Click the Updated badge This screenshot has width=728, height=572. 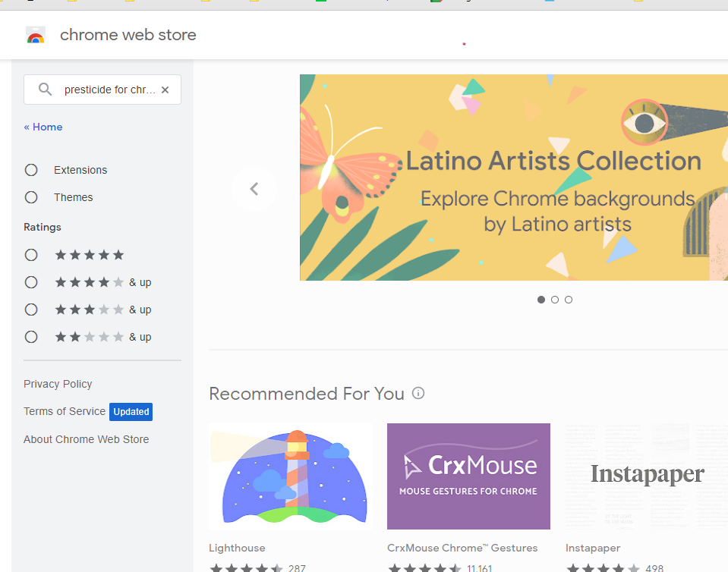click(x=131, y=412)
